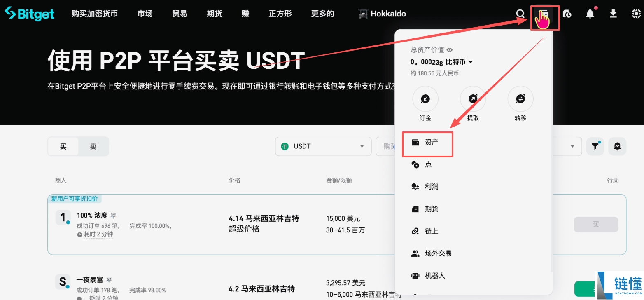Expand the 比特币 unit dropdown
The height and width of the screenshot is (300, 644).
pyautogui.click(x=471, y=62)
